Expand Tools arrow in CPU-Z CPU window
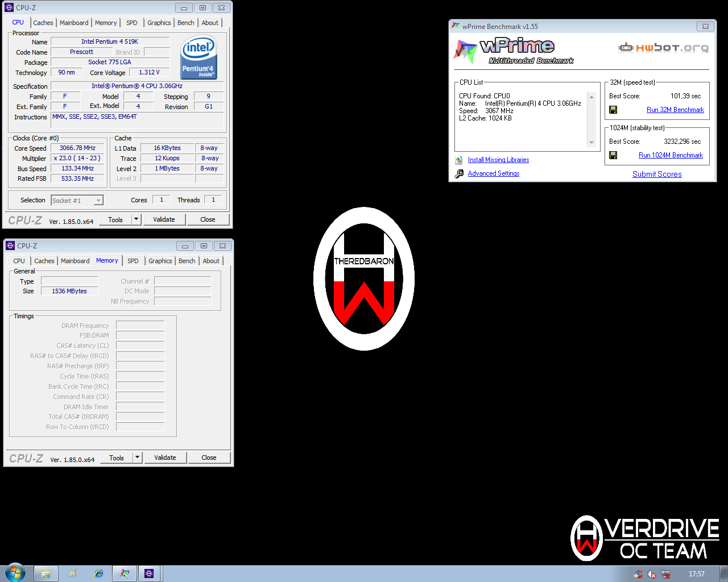This screenshot has width=728, height=582. coord(136,219)
